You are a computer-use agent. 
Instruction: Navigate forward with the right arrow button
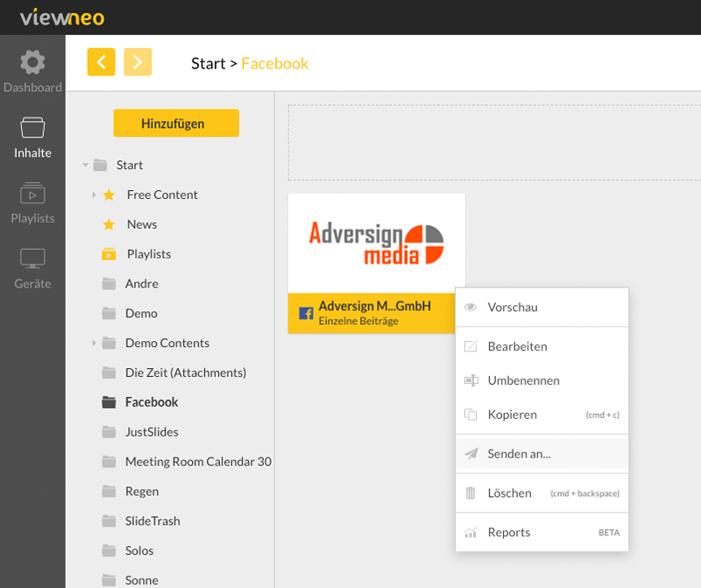coord(138,62)
